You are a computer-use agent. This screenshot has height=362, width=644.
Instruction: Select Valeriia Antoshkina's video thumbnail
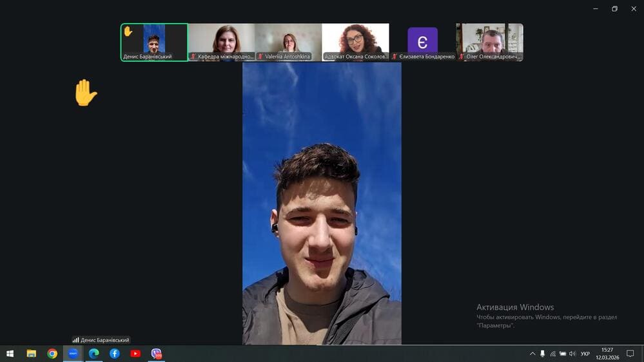pos(288,42)
